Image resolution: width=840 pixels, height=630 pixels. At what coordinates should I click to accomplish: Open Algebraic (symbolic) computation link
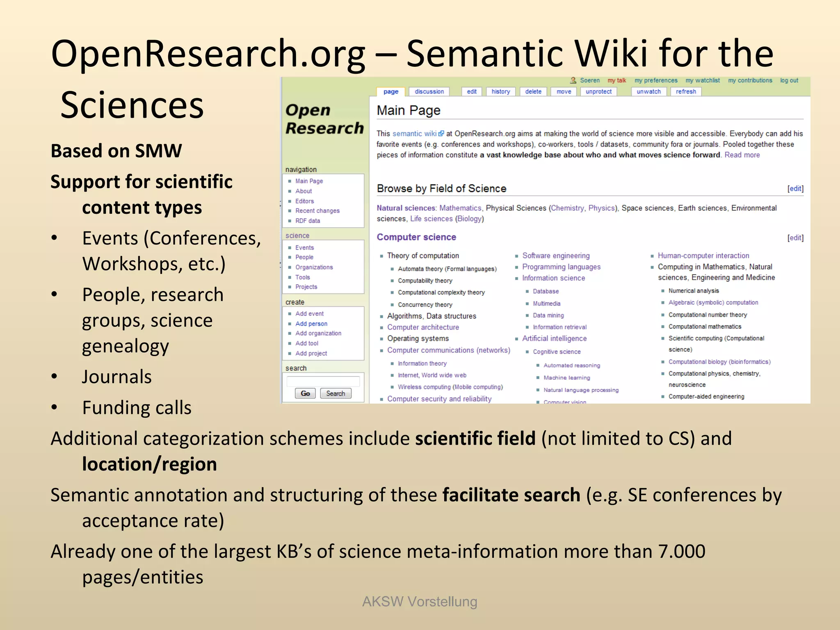(x=713, y=303)
